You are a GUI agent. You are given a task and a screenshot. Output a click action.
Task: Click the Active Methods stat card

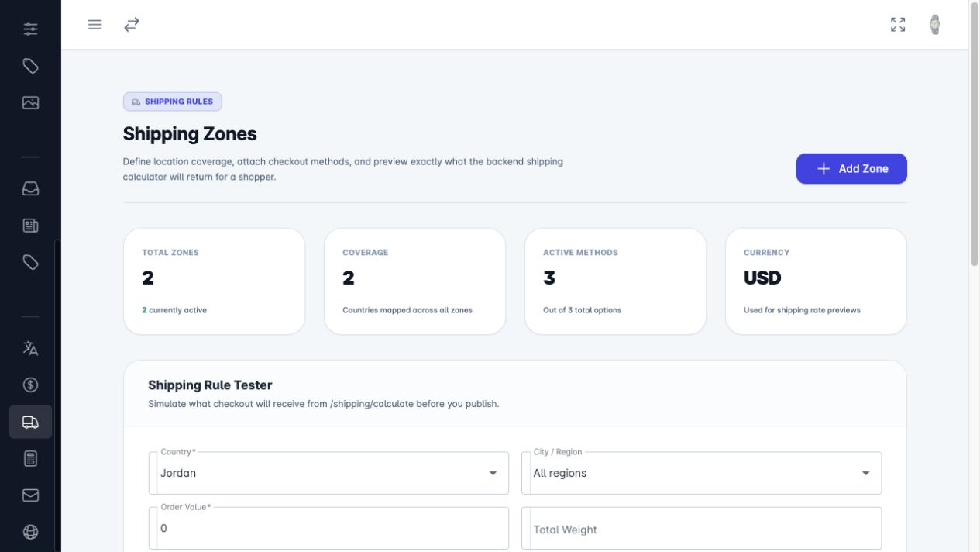pos(615,281)
